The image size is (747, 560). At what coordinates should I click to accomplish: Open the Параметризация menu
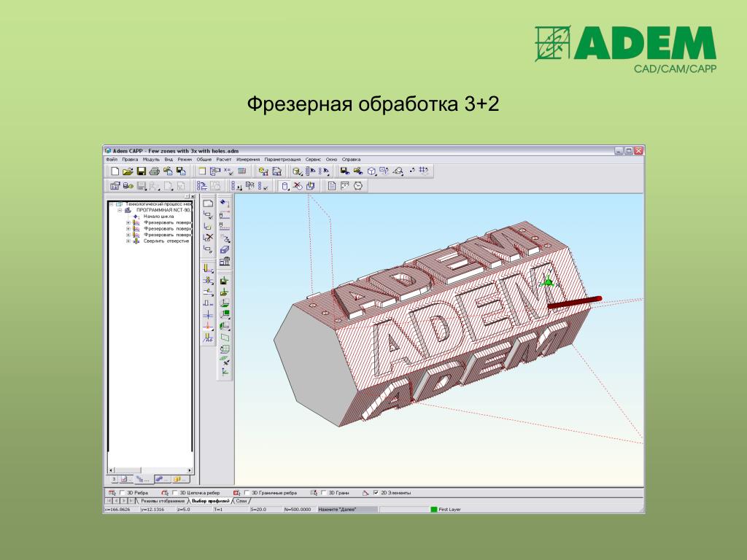click(282, 160)
